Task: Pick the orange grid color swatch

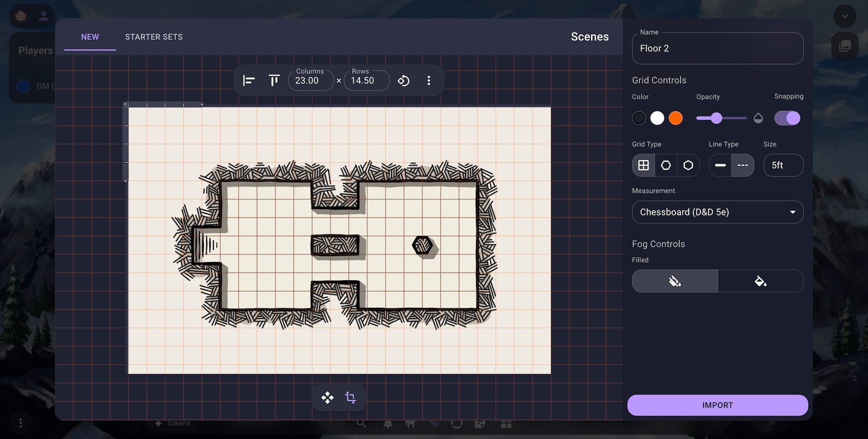Action: click(x=675, y=118)
